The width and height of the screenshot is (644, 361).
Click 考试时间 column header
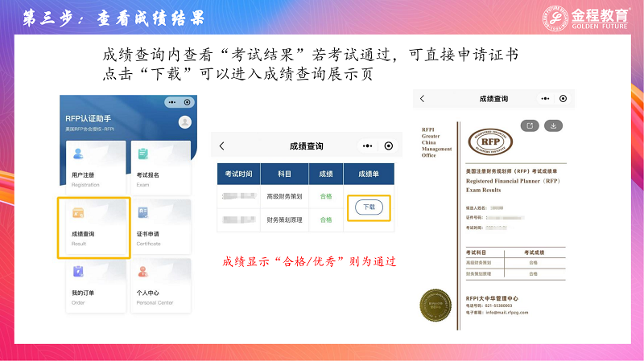pyautogui.click(x=238, y=174)
